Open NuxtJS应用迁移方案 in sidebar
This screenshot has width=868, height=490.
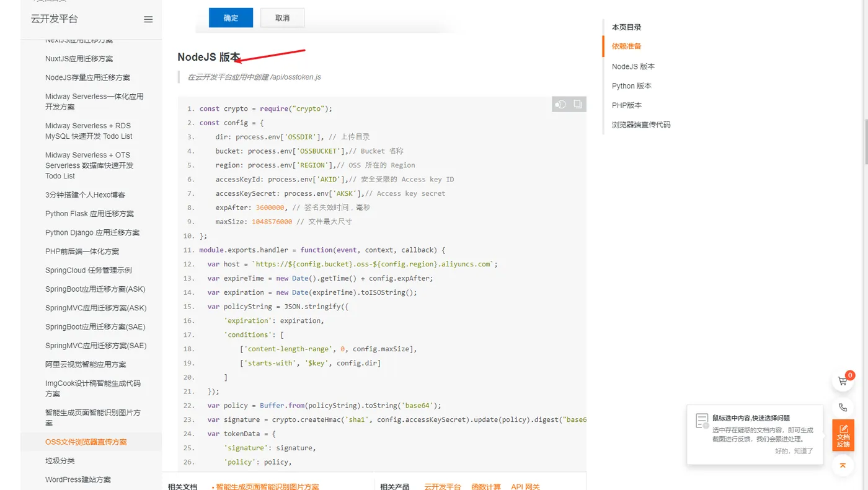pos(79,59)
